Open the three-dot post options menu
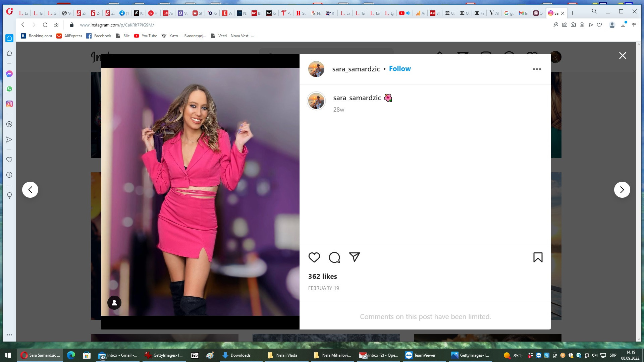Screen dimensions: 644x362 click(537, 69)
